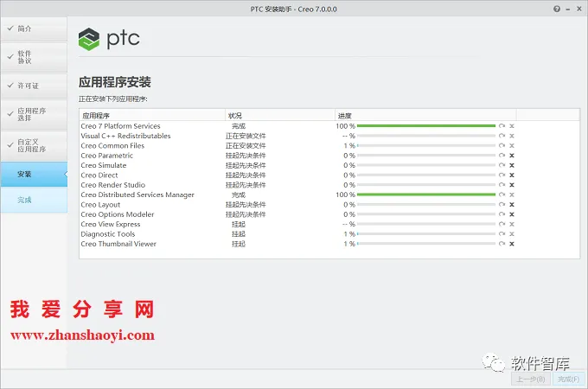Click the 应用程序安装 heading text
The width and height of the screenshot is (588, 389).
(115, 82)
